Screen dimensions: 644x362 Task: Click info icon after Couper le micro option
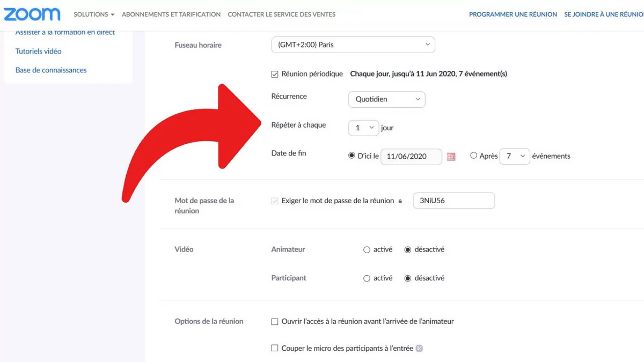click(x=420, y=348)
